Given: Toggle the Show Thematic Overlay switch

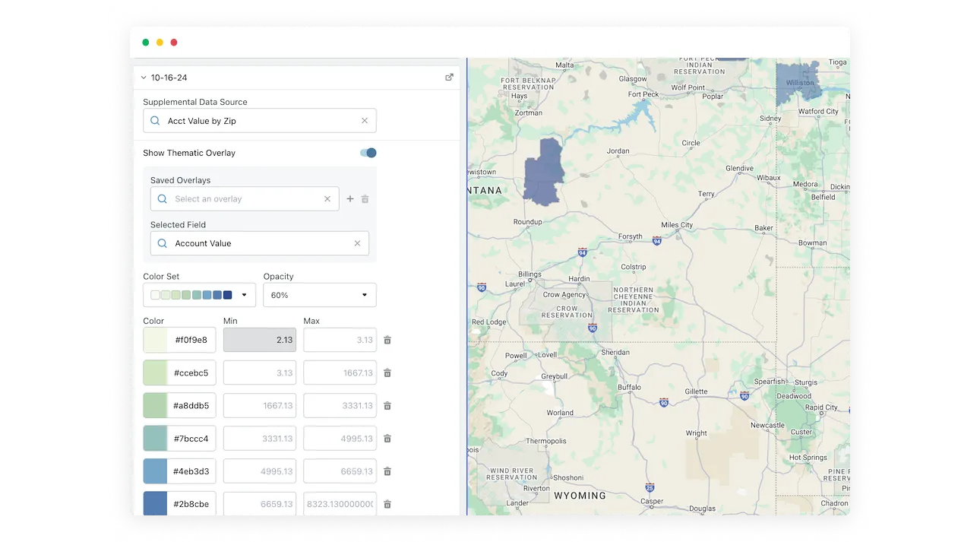Looking at the screenshot, I should click(x=368, y=153).
